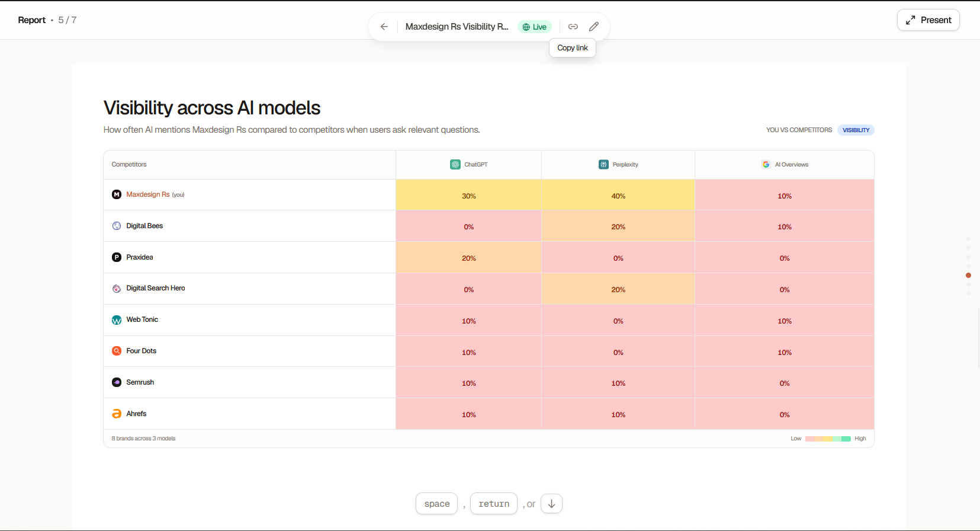Click the Web Tonic row name

coord(142,319)
